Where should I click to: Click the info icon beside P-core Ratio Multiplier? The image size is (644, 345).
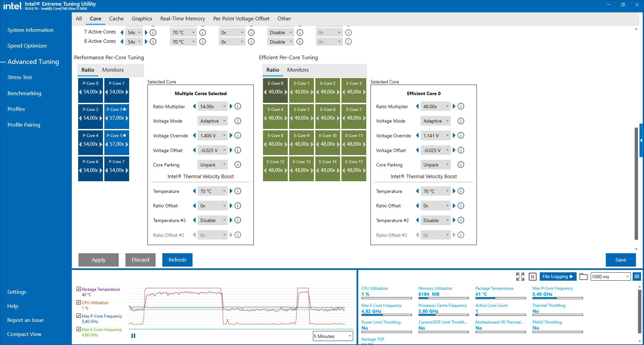pos(238,107)
